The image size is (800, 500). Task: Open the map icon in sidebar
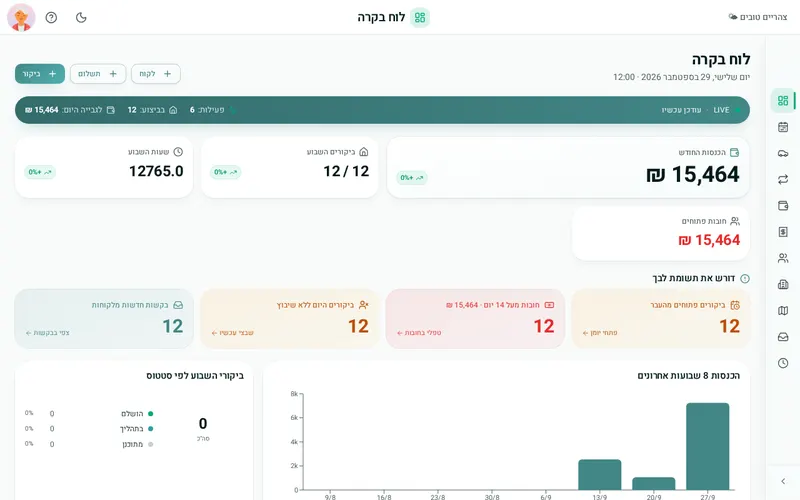[783, 311]
